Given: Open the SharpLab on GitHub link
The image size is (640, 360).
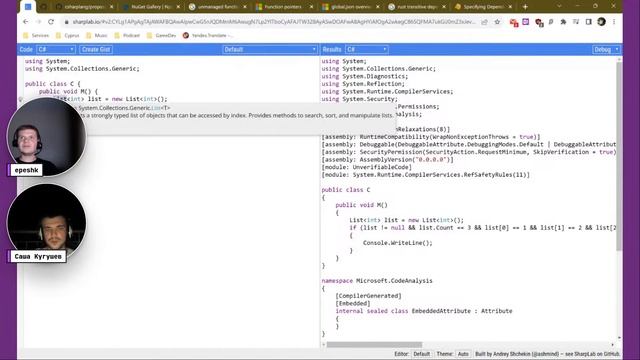Looking at the screenshot, I should [x=597, y=354].
